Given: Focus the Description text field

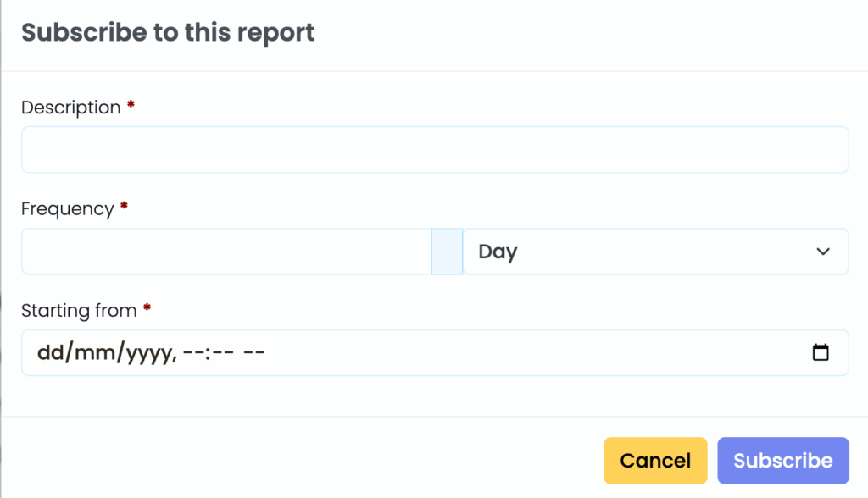Looking at the screenshot, I should (435, 149).
